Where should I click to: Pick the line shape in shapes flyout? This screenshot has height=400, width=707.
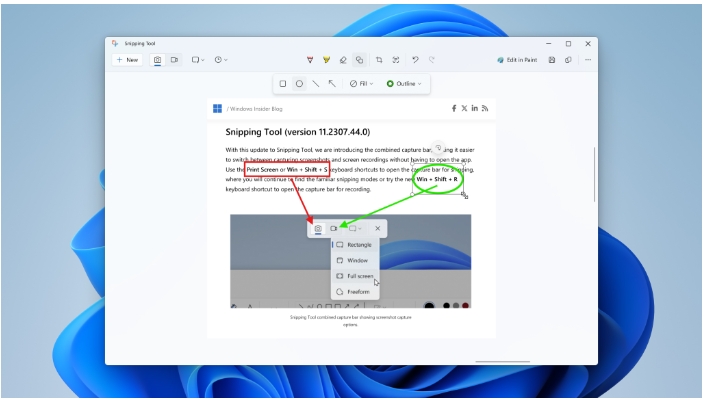pos(316,83)
